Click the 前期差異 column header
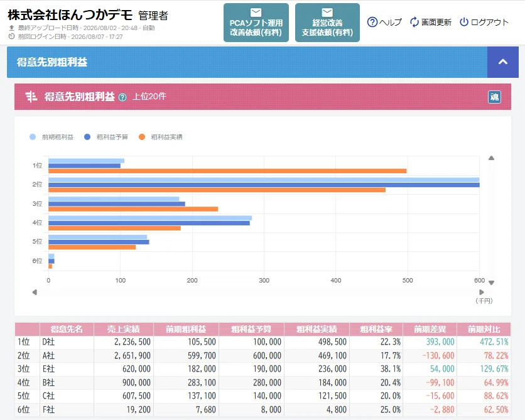 [430, 330]
